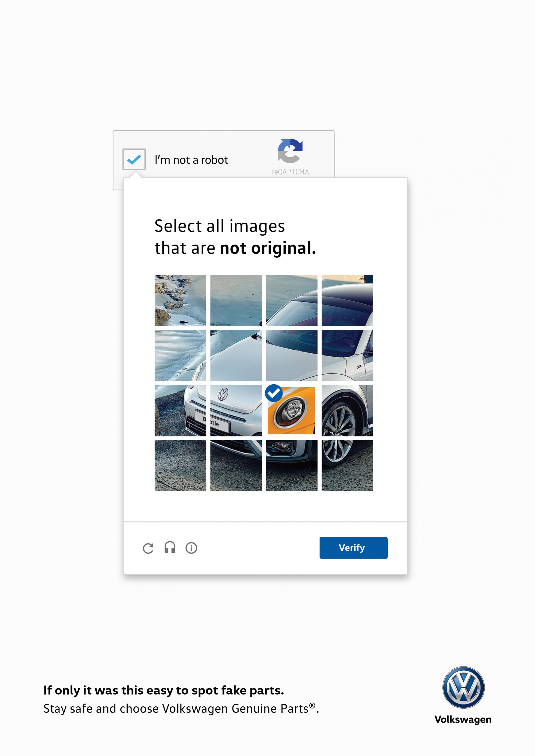Click the reCAPTCHA text label
The image size is (535, 756).
click(290, 172)
